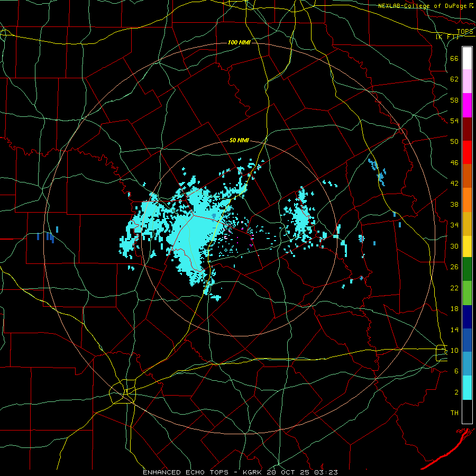Screen dimensions: 476x476
Task: Click the white swatch in the tops legend
Action: click(x=467, y=58)
